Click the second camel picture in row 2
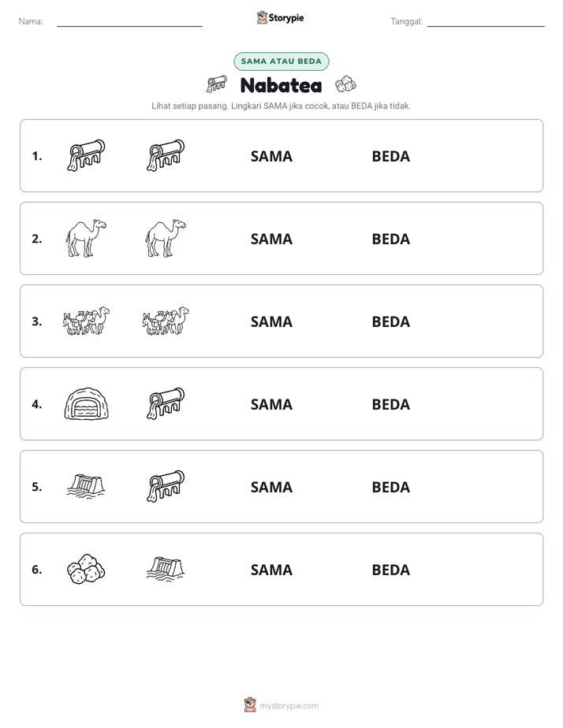This screenshot has width=563, height=728. click(x=166, y=238)
